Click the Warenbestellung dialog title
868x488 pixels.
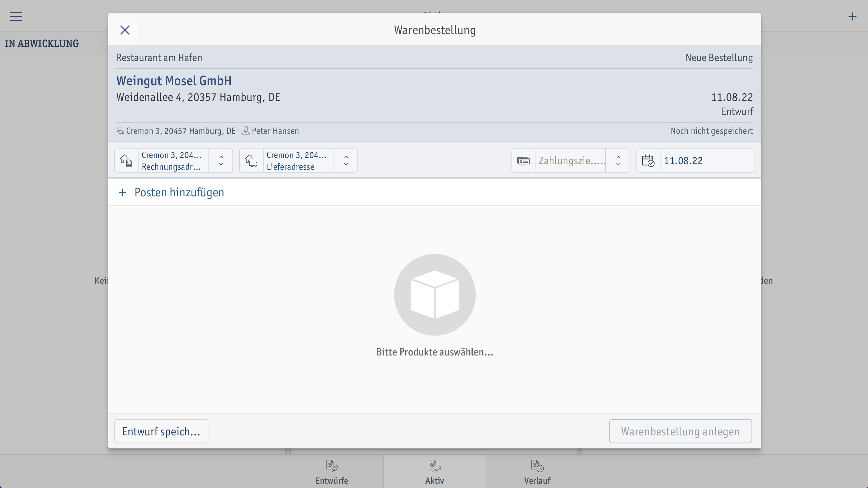(435, 30)
